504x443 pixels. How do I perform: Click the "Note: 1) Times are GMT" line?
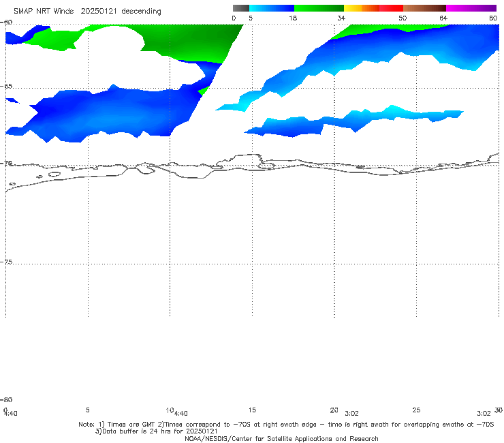click(x=286, y=425)
